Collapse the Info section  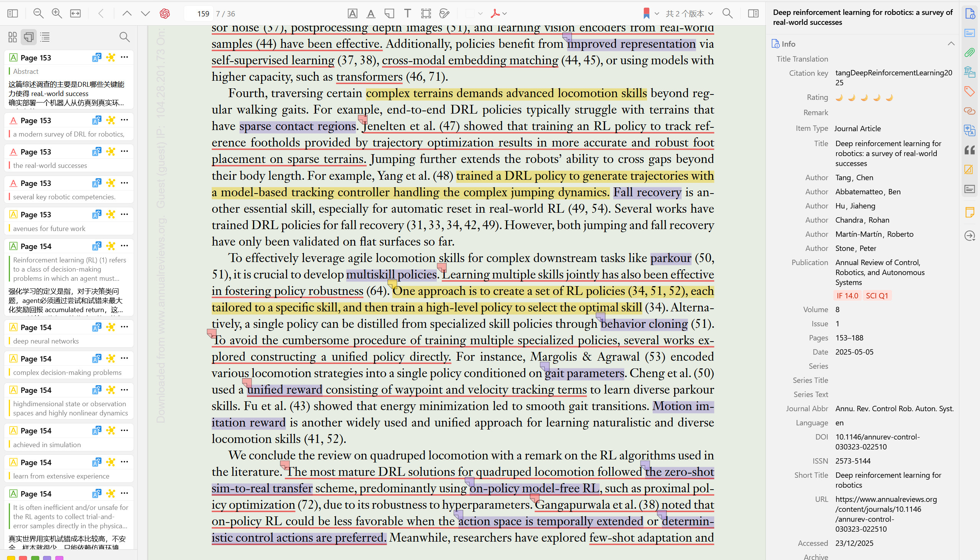951,44
